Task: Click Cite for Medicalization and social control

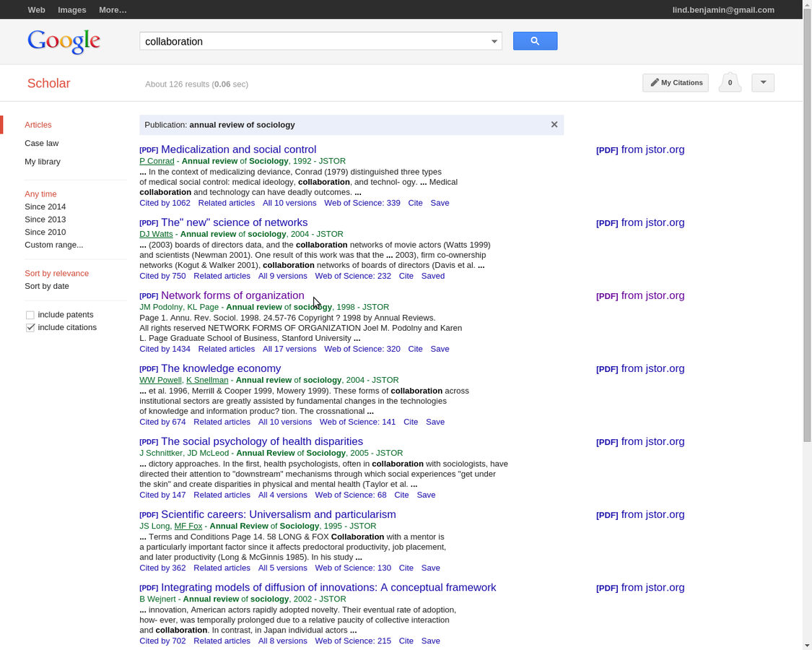Action: [x=415, y=203]
